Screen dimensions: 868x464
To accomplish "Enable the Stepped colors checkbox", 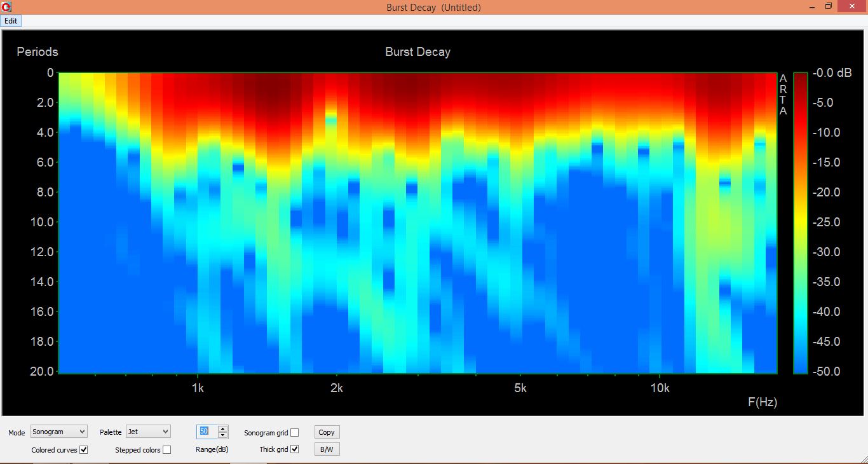I will 166,450.
